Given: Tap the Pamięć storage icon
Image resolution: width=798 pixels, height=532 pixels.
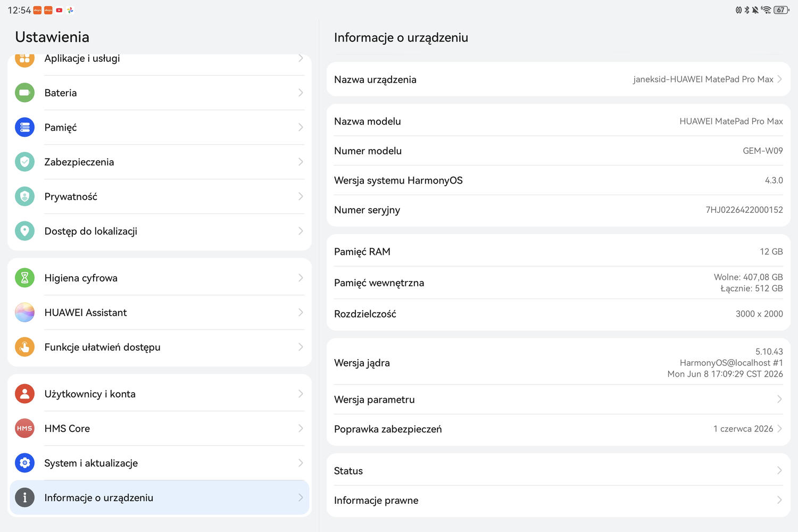Looking at the screenshot, I should [x=24, y=127].
